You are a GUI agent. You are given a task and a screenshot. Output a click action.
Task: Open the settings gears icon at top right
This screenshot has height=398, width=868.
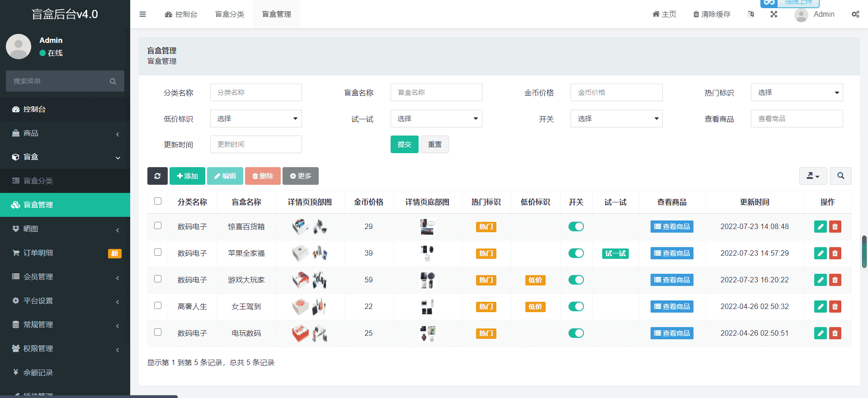tap(855, 14)
